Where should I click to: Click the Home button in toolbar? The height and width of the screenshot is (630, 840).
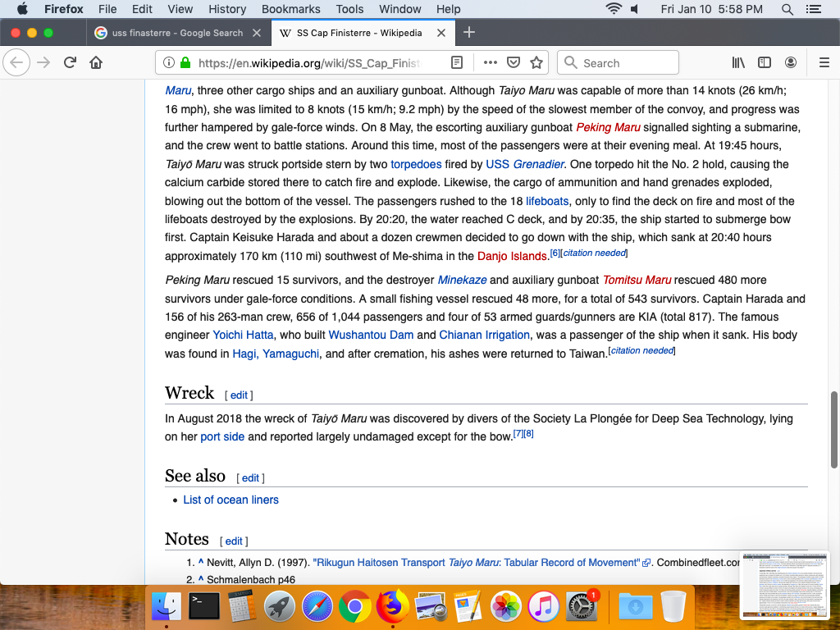coord(96,63)
